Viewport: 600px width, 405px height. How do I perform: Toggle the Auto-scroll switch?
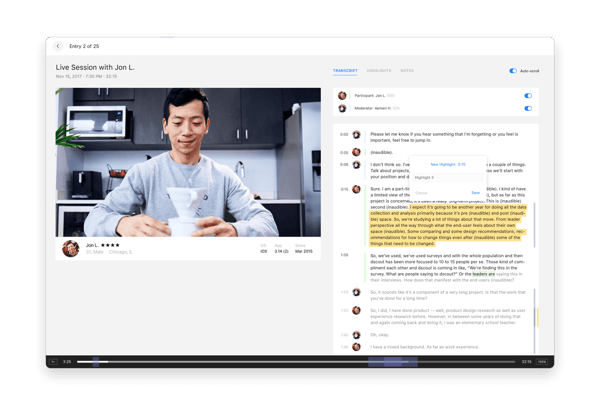514,71
